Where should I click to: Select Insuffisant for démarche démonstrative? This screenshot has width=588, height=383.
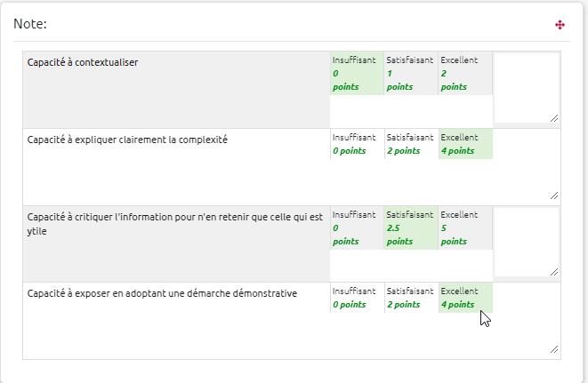pyautogui.click(x=356, y=298)
